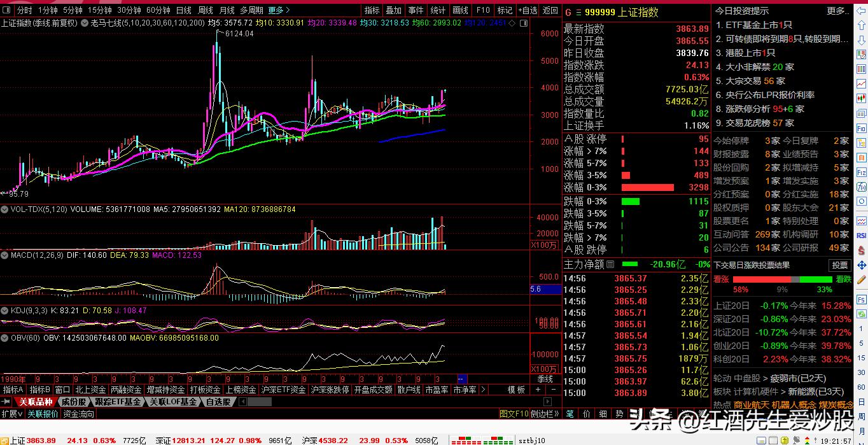The image size is (868, 445).
Task: Click the up arrow icon in right sidebar
Action: (861, 26)
